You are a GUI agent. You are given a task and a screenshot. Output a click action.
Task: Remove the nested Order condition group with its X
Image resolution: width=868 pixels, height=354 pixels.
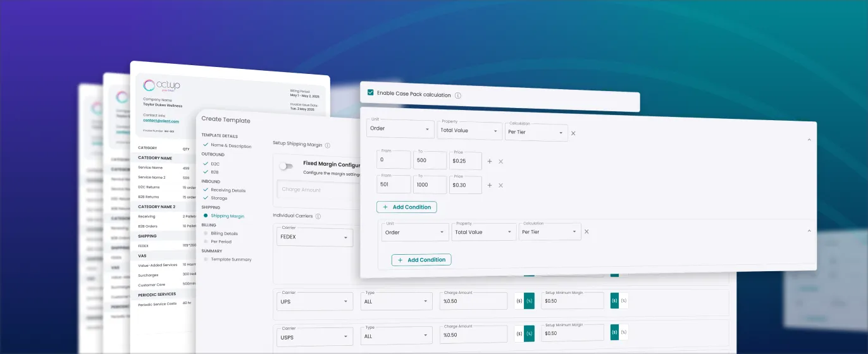(x=586, y=232)
